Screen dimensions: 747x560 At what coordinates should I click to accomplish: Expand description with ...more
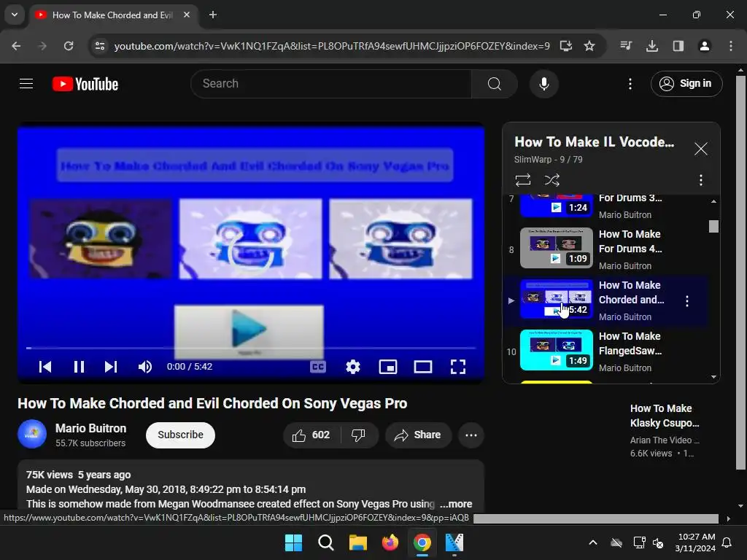coord(455,504)
